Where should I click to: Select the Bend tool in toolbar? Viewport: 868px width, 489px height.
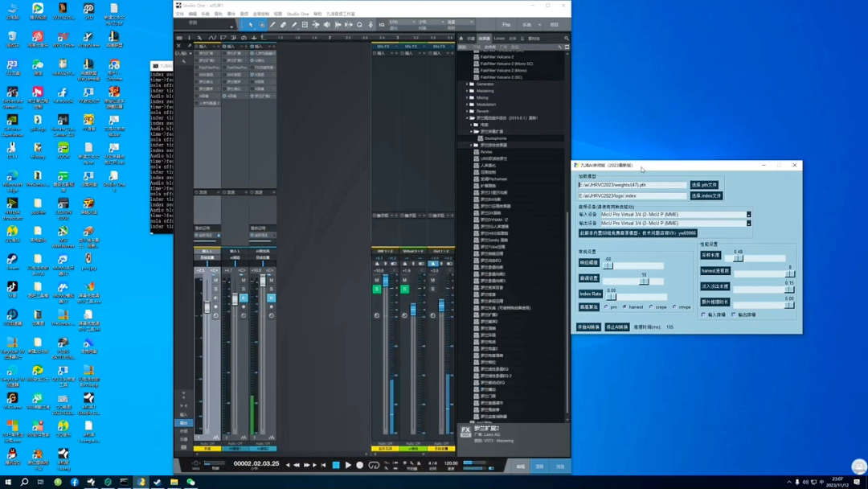[316, 24]
